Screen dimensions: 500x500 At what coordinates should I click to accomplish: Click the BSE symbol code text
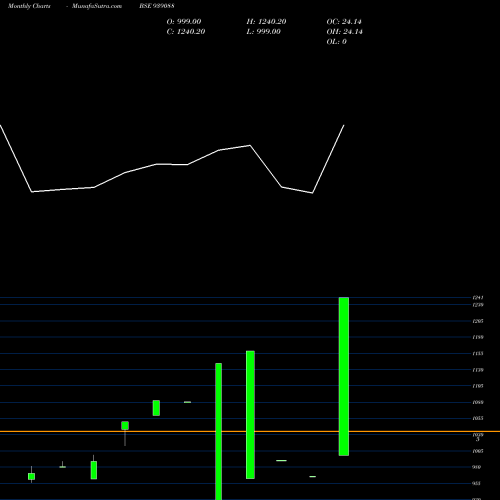157,6
